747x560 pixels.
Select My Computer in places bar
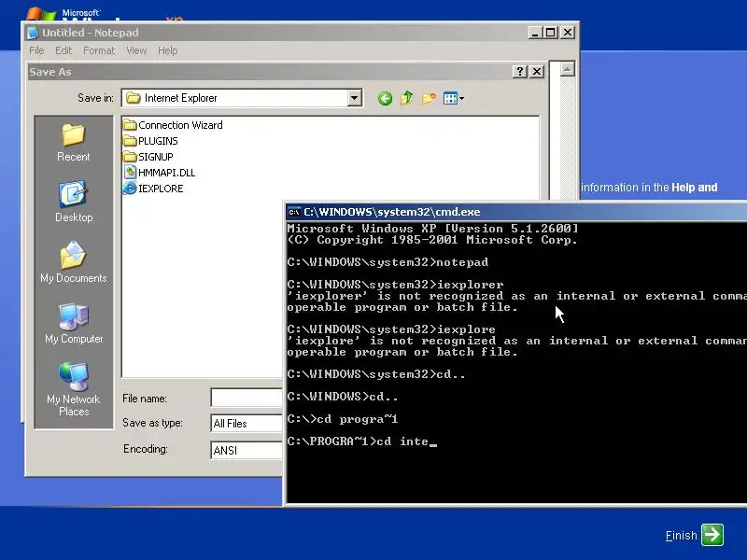[x=74, y=323]
